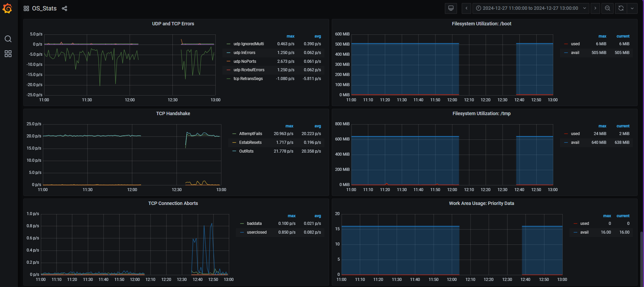The image size is (644, 287).
Task: Shift time range backward
Action: click(466, 8)
